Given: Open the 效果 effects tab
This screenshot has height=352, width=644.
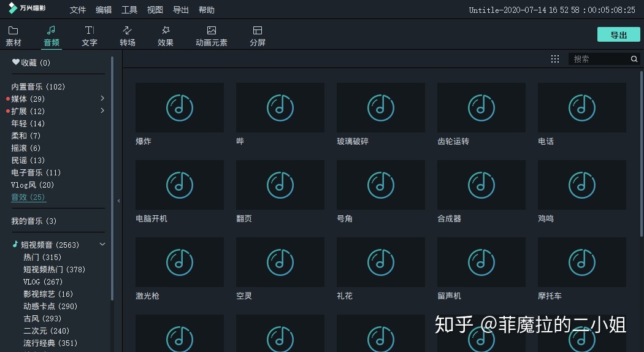Looking at the screenshot, I should (x=166, y=36).
